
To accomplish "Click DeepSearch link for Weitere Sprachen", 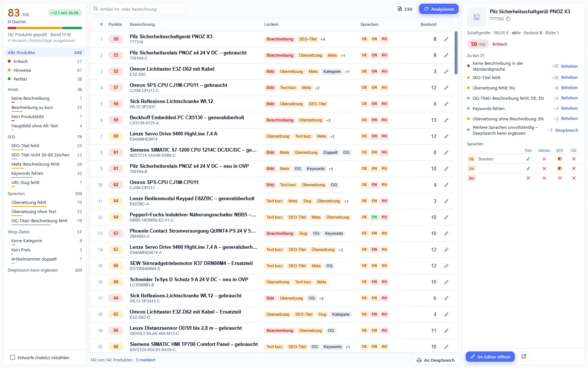I will click(566, 130).
